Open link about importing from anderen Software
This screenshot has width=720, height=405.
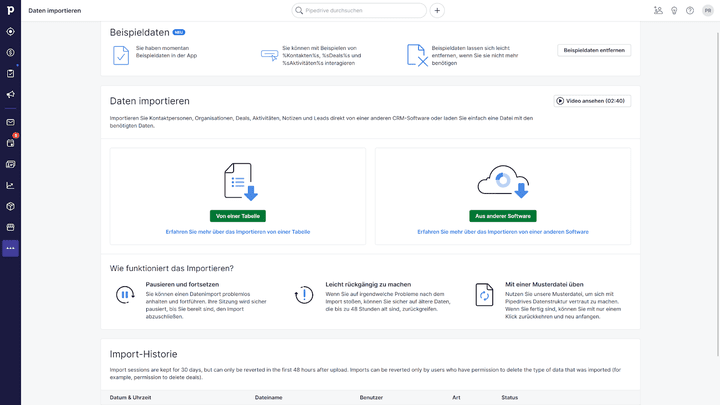tap(503, 232)
